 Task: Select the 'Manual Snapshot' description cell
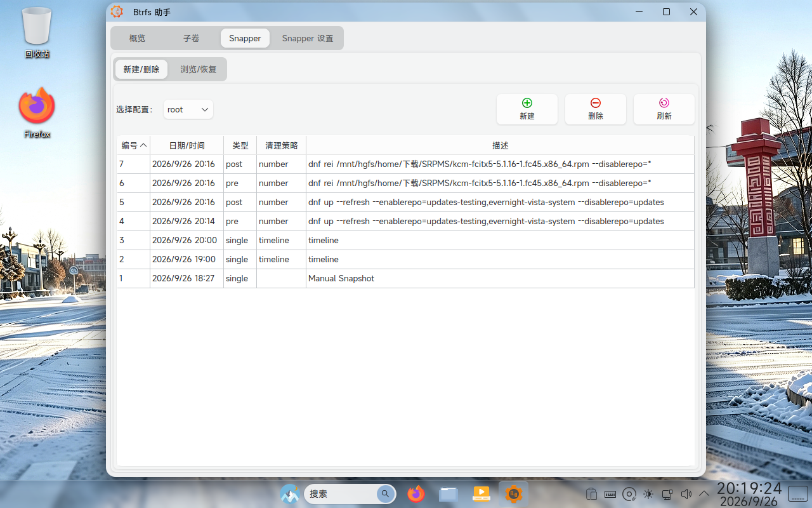500,278
